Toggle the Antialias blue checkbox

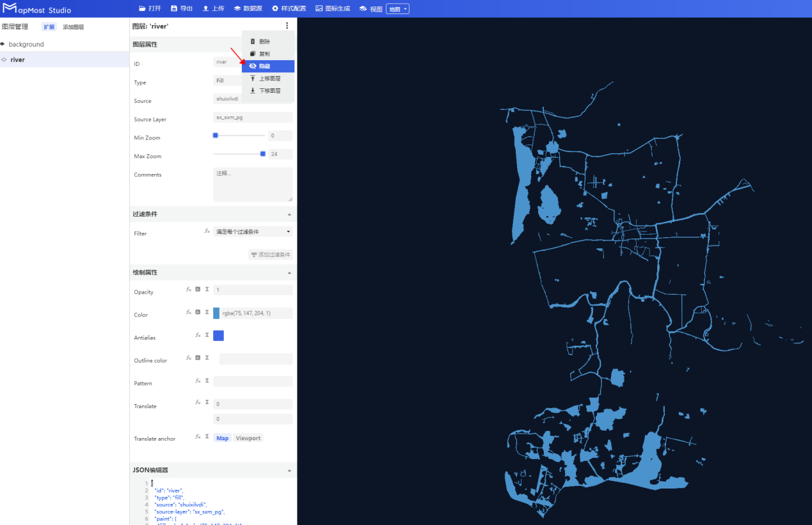[218, 336]
